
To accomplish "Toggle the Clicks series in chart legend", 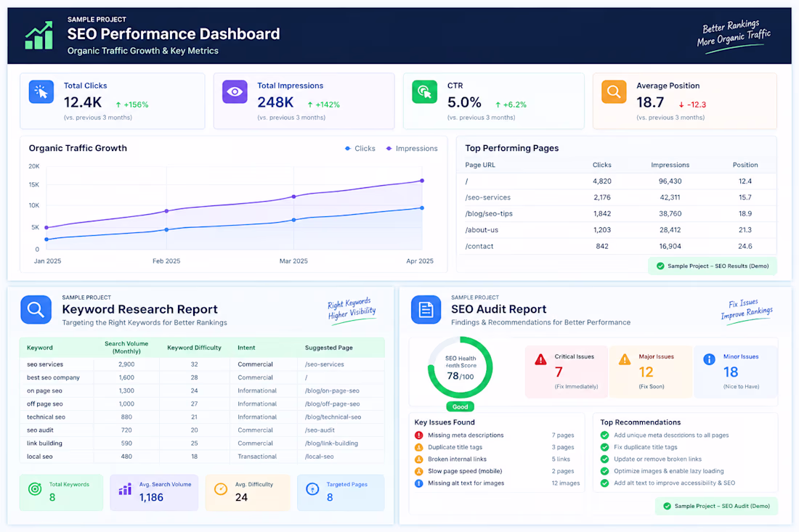I will click(x=360, y=149).
